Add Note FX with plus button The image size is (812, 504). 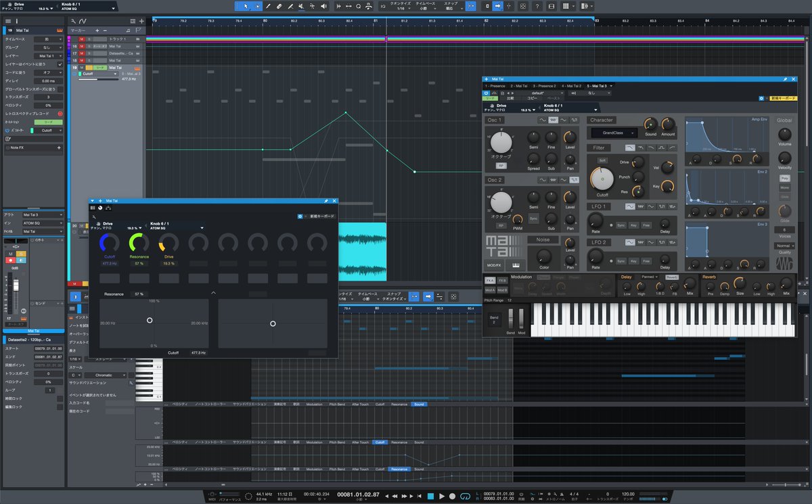pos(59,147)
